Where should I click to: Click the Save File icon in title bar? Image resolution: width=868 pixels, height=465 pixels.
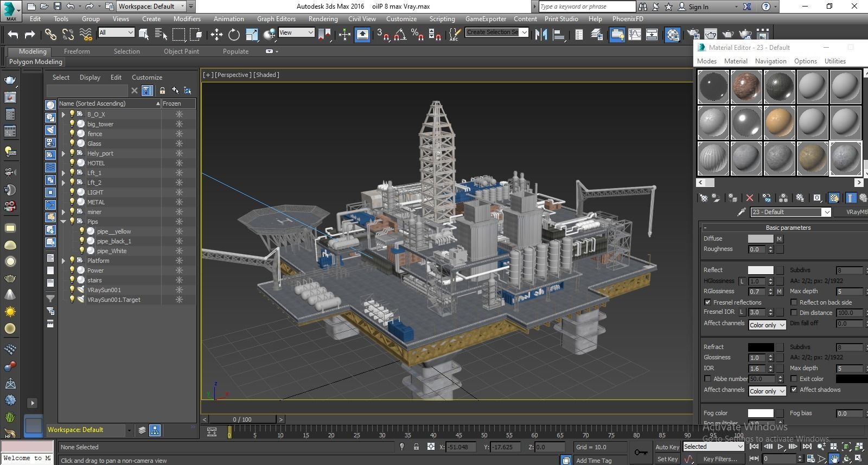pos(57,7)
